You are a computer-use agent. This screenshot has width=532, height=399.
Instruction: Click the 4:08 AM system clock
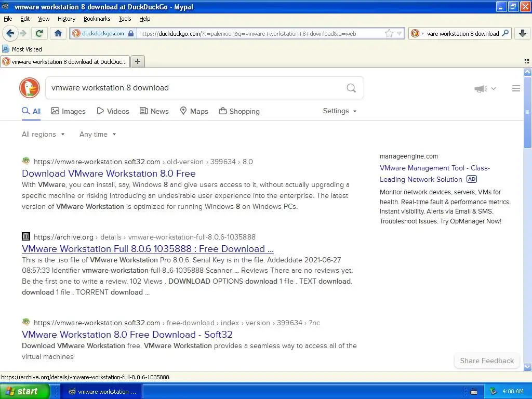pos(513,392)
